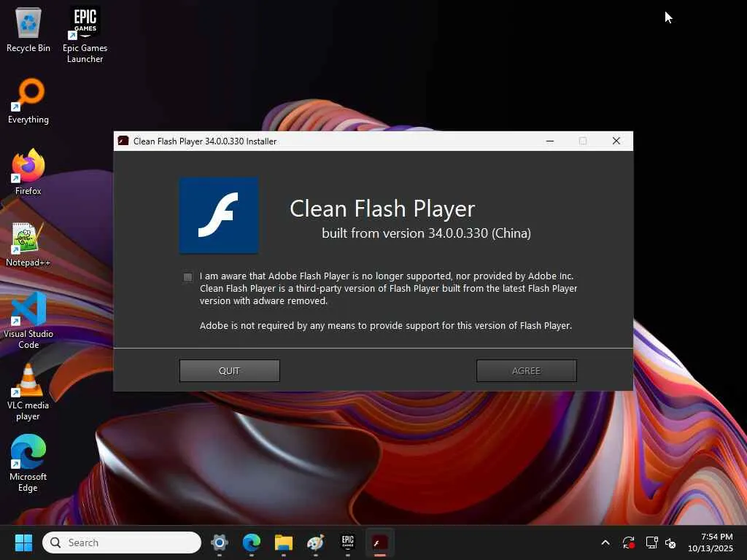Image resolution: width=747 pixels, height=560 pixels.
Task: Show hidden system tray icons
Action: (x=605, y=542)
